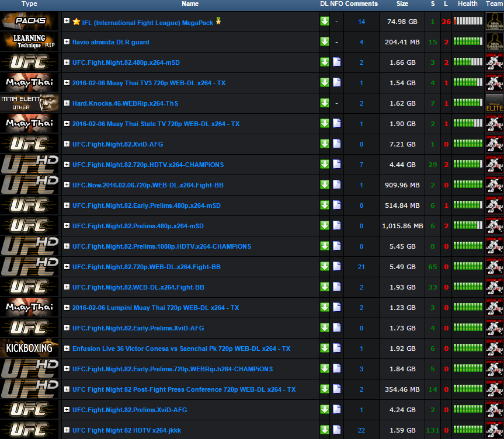This screenshot has width=504, height=439.
Task: Download Muay Thai State TV 720p torrent
Action: (x=325, y=124)
